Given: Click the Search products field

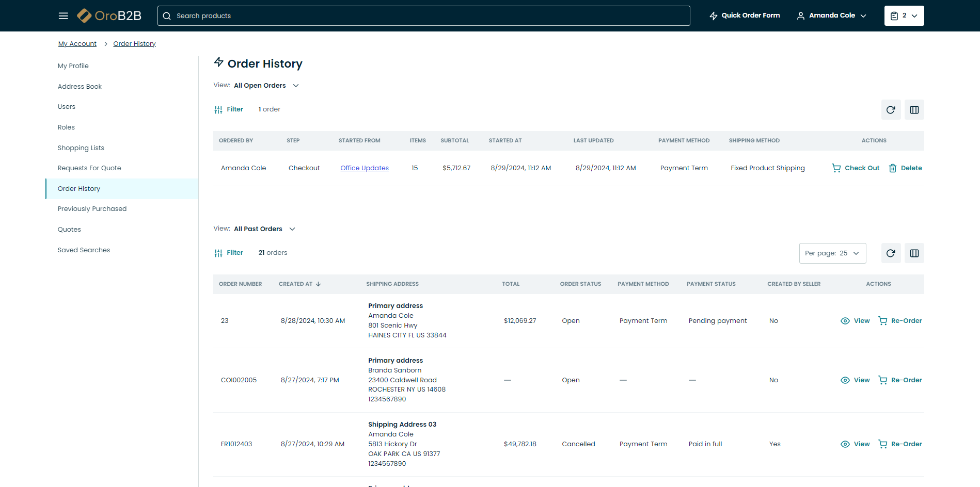Looking at the screenshot, I should click(x=423, y=16).
